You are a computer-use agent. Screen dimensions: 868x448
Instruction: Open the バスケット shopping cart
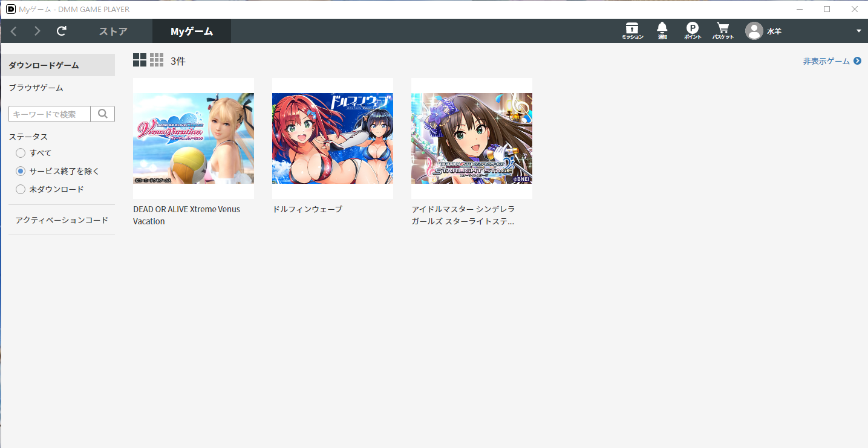click(723, 31)
